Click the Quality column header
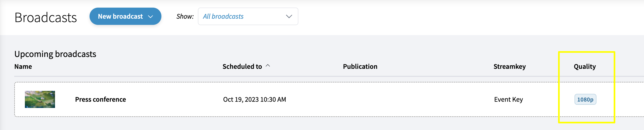 585,66
